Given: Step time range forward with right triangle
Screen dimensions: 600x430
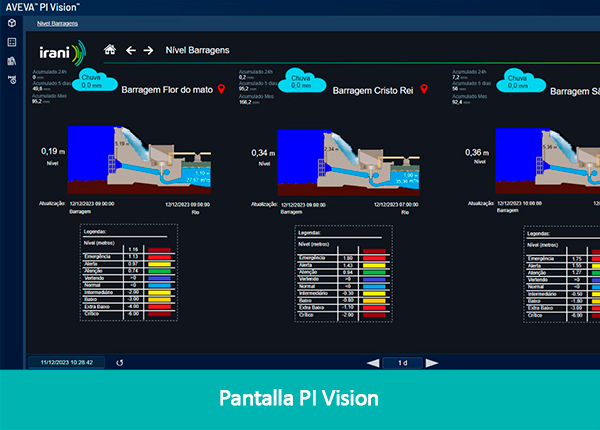Looking at the screenshot, I should click(x=432, y=363).
